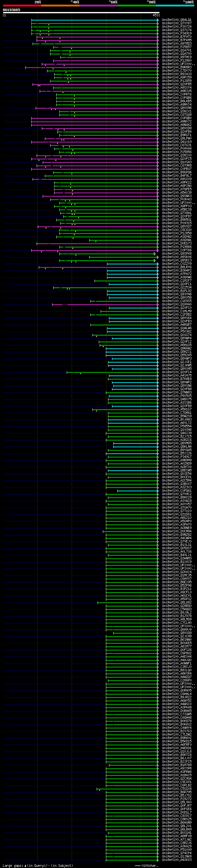
Task: Select label UniRef100_B8LKB5
Action: click(177, 101)
